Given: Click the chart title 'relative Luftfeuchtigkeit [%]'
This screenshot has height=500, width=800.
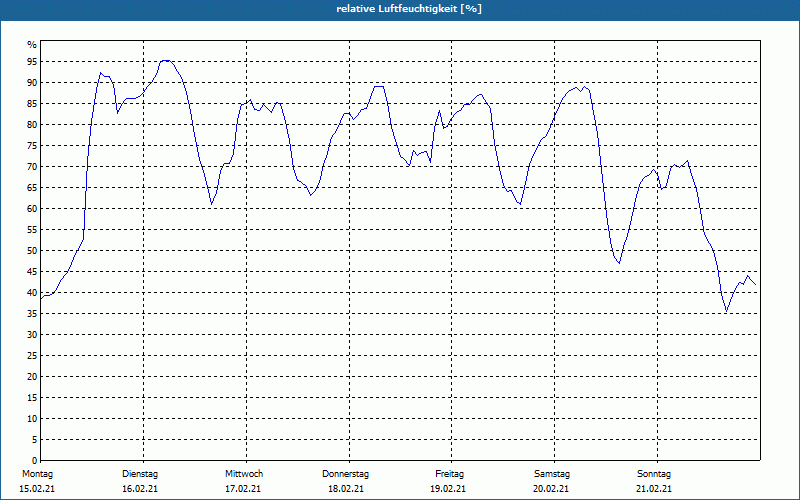Looking at the screenshot, I should [x=409, y=9].
